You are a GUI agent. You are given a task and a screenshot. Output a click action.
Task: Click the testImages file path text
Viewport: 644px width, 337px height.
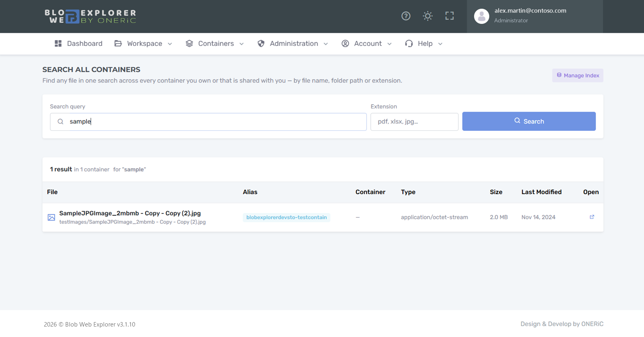[x=132, y=222]
